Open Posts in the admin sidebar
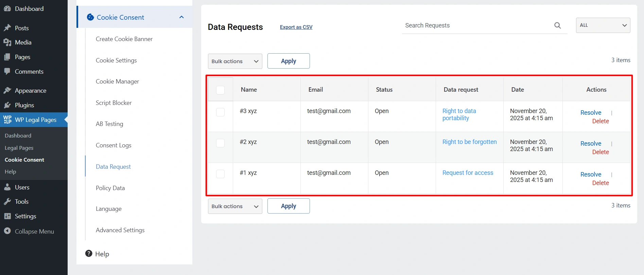This screenshot has height=275, width=644. point(22,28)
